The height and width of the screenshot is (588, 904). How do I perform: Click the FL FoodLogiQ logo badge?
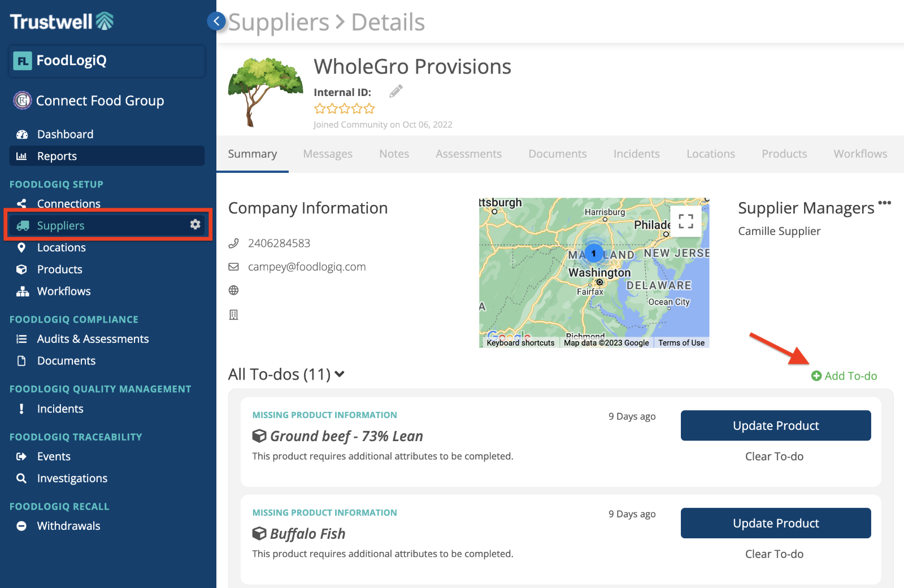[x=23, y=61]
